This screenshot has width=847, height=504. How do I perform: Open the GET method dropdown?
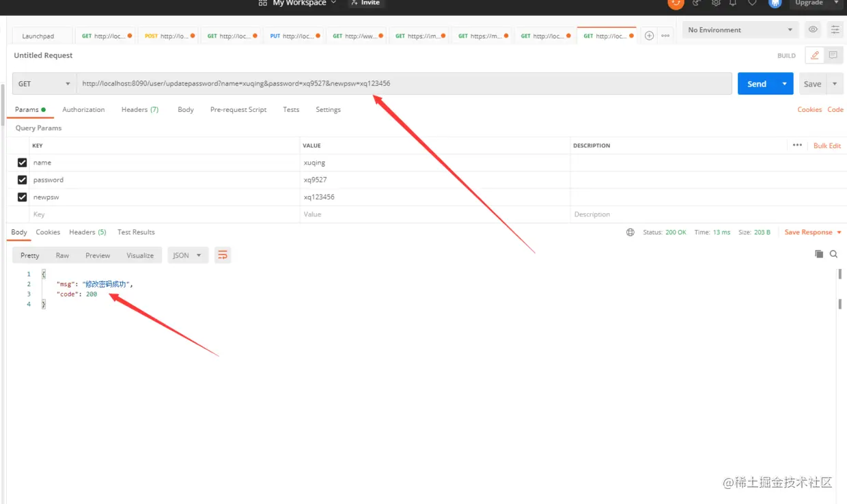[44, 84]
